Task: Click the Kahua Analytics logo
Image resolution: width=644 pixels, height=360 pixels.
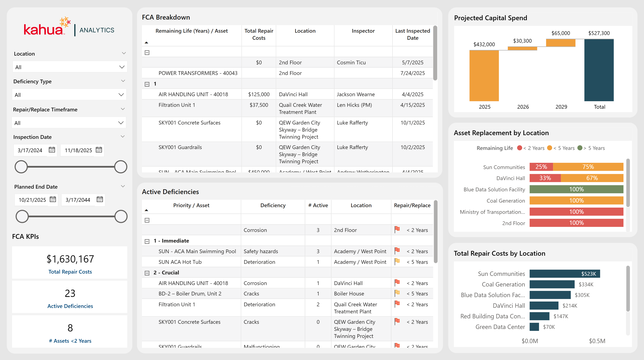Action: (69, 27)
